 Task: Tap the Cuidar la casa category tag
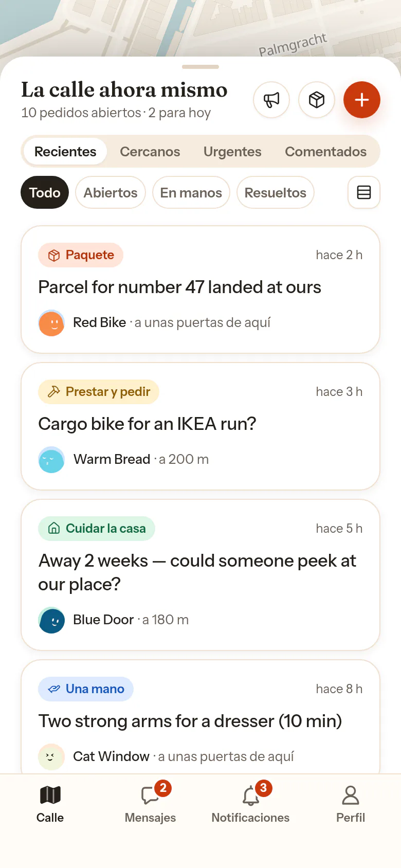tap(97, 529)
